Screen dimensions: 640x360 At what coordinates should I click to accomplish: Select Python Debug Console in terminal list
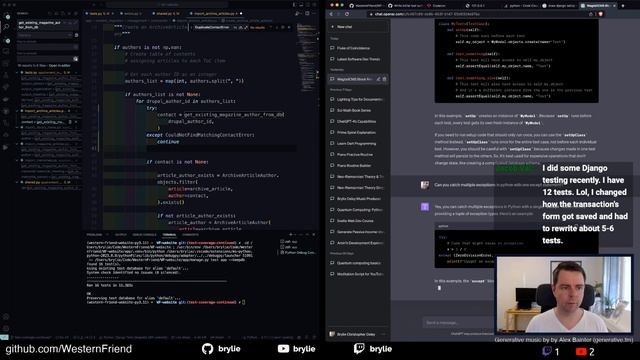298,253
